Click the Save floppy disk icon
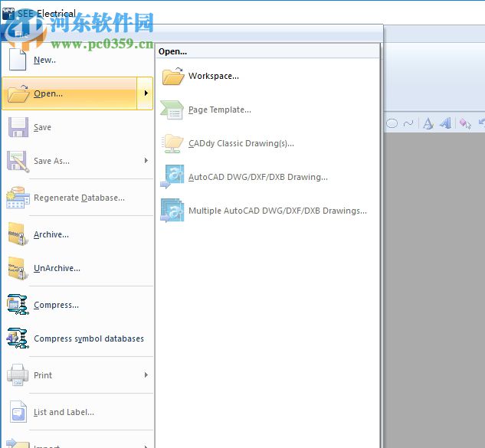 click(x=18, y=127)
